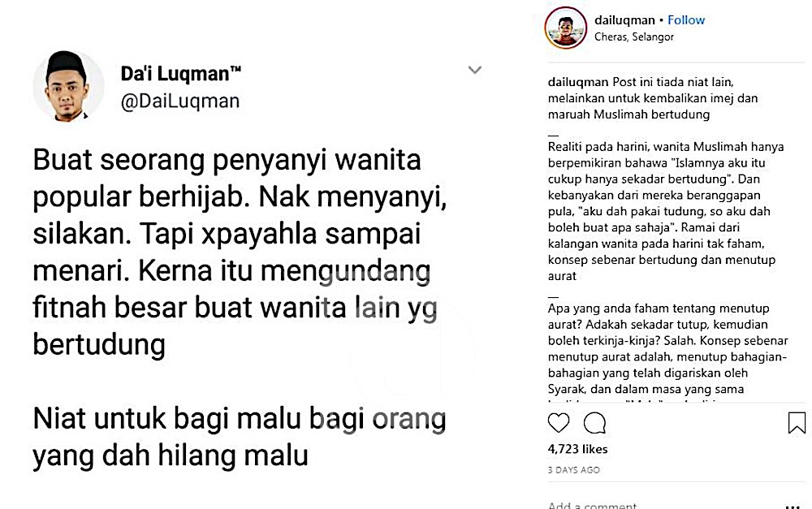
Task: Expand the tweet options chevron
Action: (475, 70)
